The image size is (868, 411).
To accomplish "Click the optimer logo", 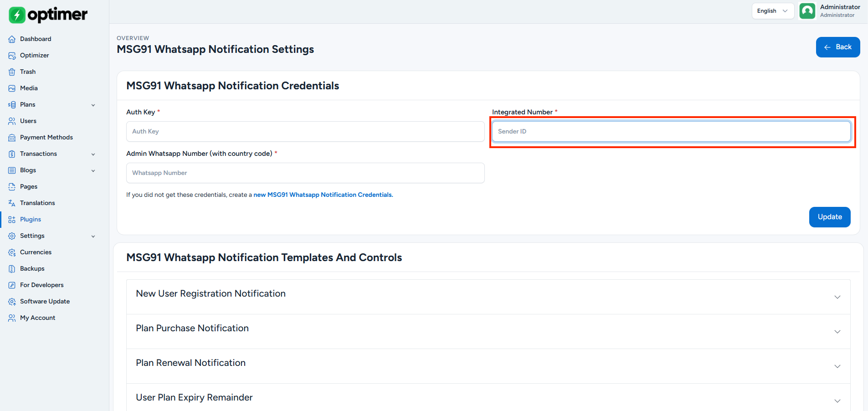I will pyautogui.click(x=48, y=15).
